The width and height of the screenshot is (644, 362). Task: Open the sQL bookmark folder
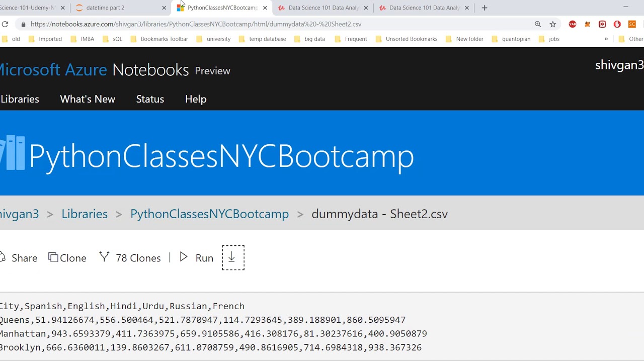pyautogui.click(x=112, y=39)
